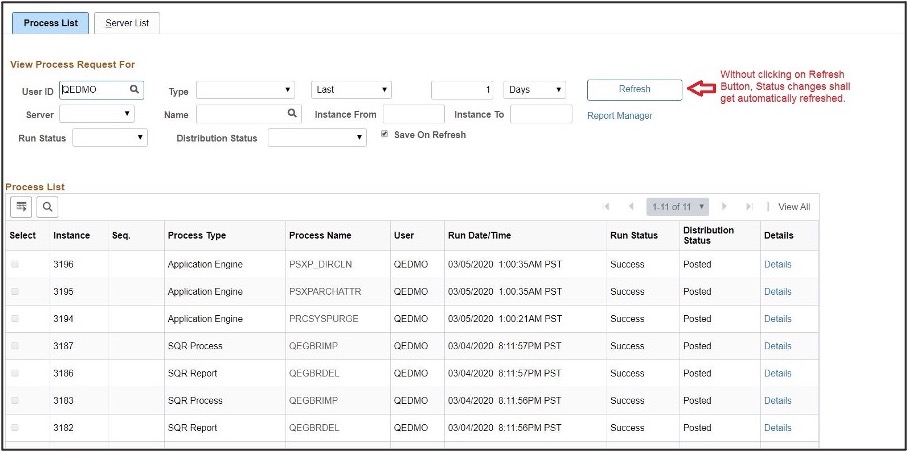Click QEGBRDEL in instance 3186 row
Image resolution: width=908 pixels, height=452 pixels.
tap(314, 373)
